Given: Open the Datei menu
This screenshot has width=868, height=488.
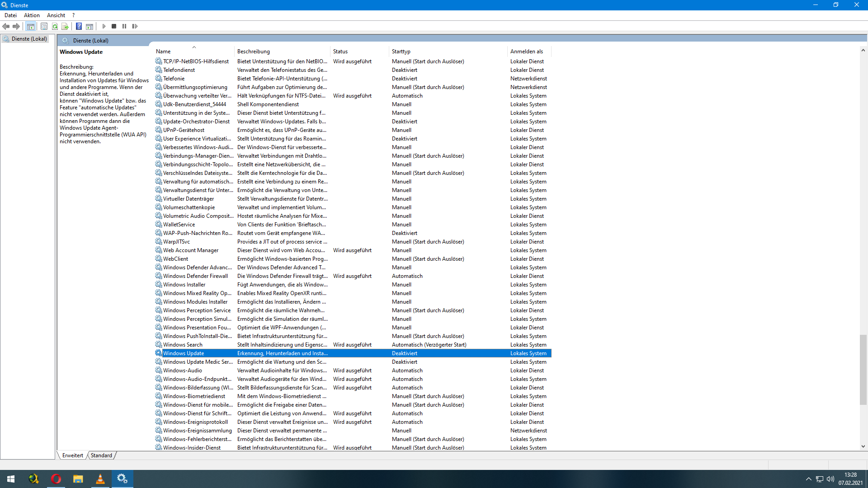Looking at the screenshot, I should click(x=10, y=15).
